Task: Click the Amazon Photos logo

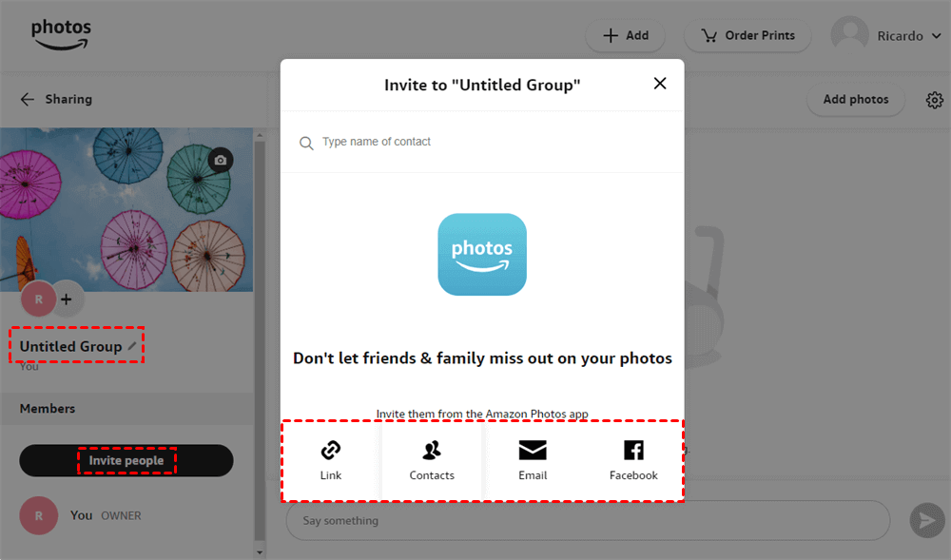Action: [61, 34]
